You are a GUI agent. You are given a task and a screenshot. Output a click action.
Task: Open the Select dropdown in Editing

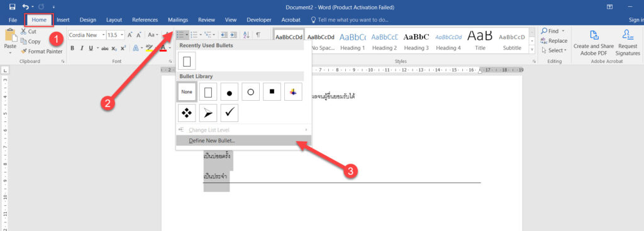pyautogui.click(x=554, y=50)
